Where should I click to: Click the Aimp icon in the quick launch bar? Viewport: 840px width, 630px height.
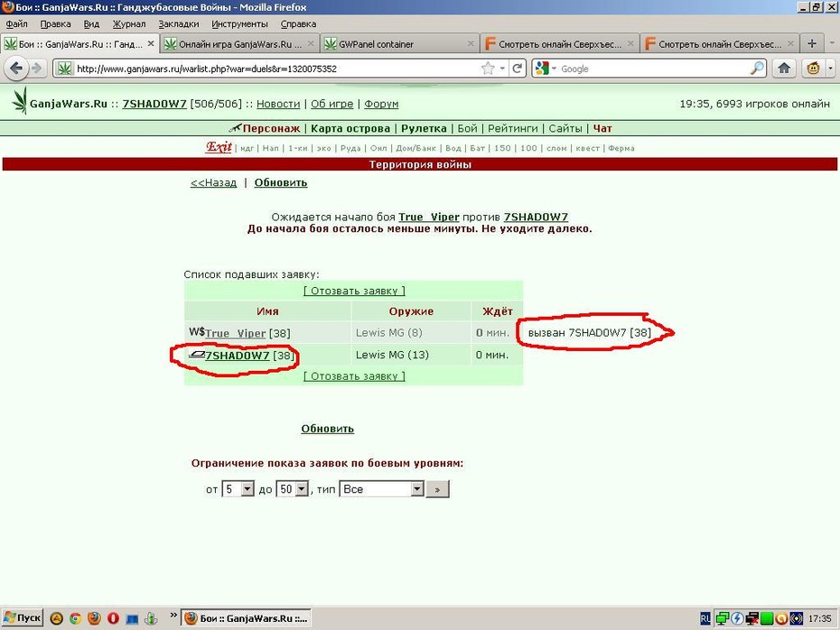(56, 619)
